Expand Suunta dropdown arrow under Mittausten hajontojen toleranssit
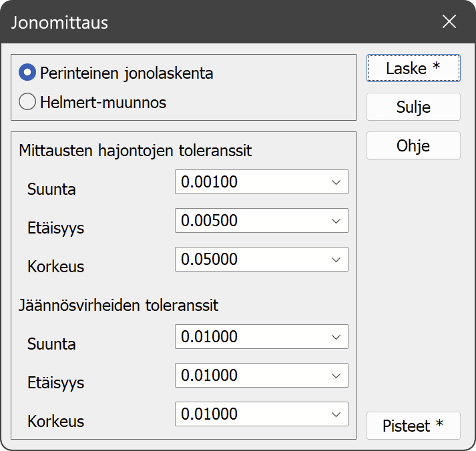476x451 pixels. point(336,182)
